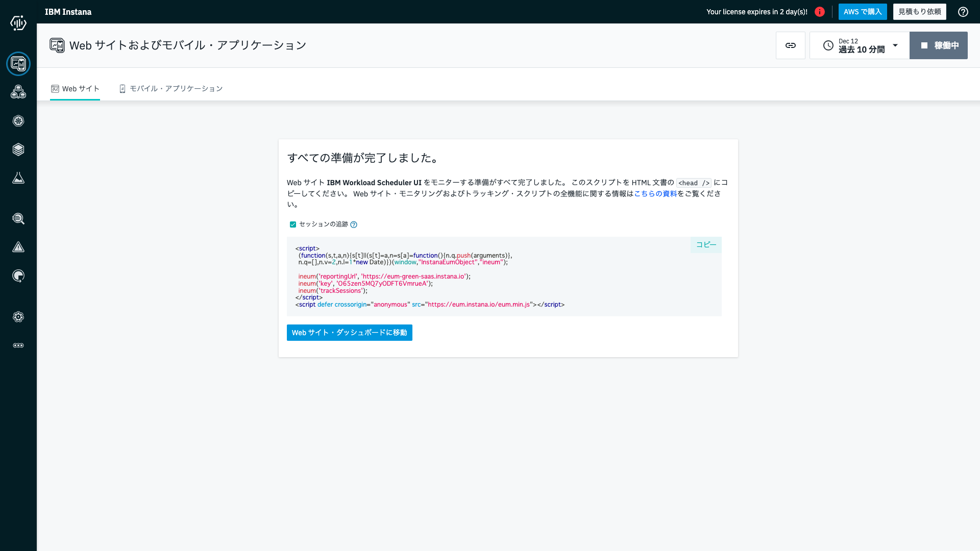980x551 pixels.
Task: Copy the tracking script with the copy button
Action: tap(705, 245)
